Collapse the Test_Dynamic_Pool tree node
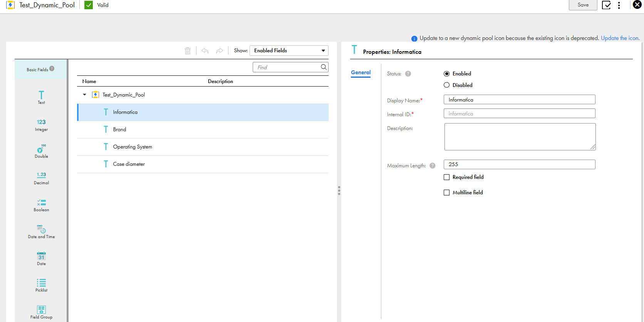Screen dimensions: 644x322 pyautogui.click(x=85, y=95)
